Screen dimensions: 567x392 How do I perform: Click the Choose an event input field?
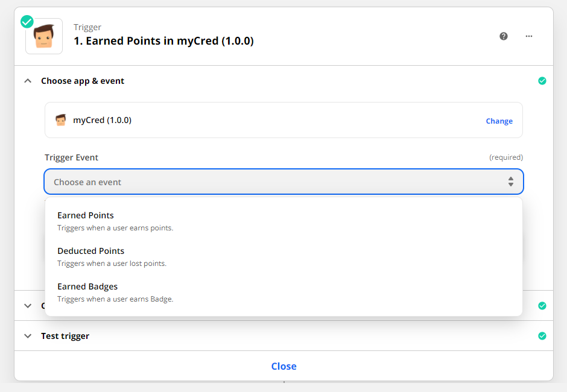[x=271, y=182]
